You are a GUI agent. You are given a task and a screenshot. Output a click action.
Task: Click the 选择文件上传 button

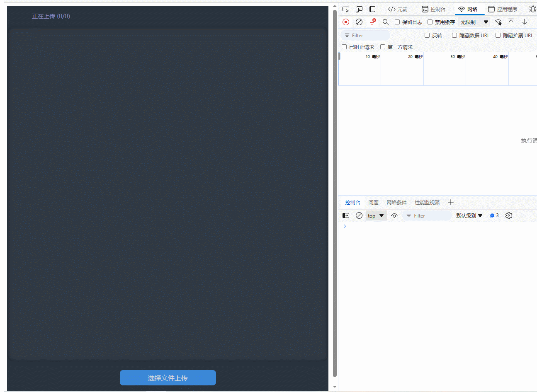(x=168, y=378)
